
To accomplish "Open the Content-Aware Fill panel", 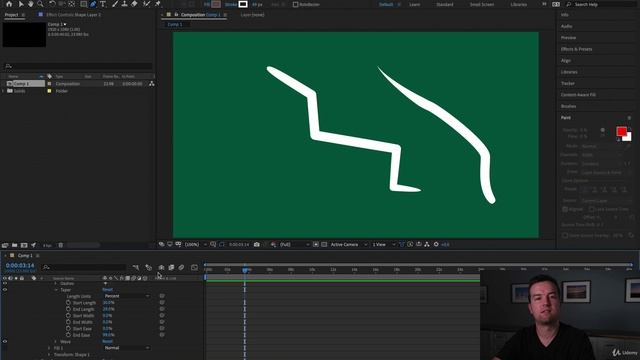I will pyautogui.click(x=578, y=95).
